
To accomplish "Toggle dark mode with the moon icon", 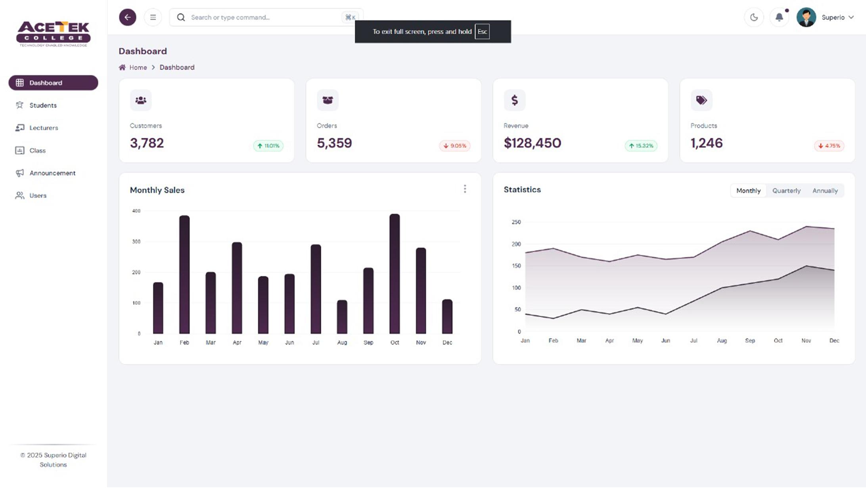I will [754, 17].
